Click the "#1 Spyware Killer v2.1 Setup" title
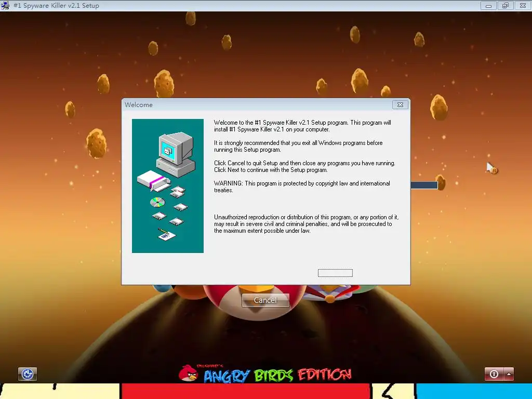 click(x=56, y=5)
